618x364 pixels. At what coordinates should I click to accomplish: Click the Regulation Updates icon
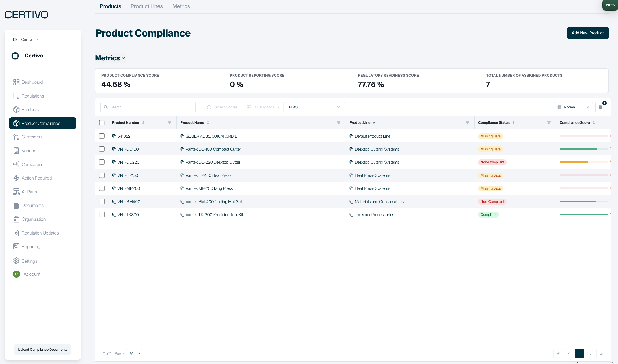16,233
